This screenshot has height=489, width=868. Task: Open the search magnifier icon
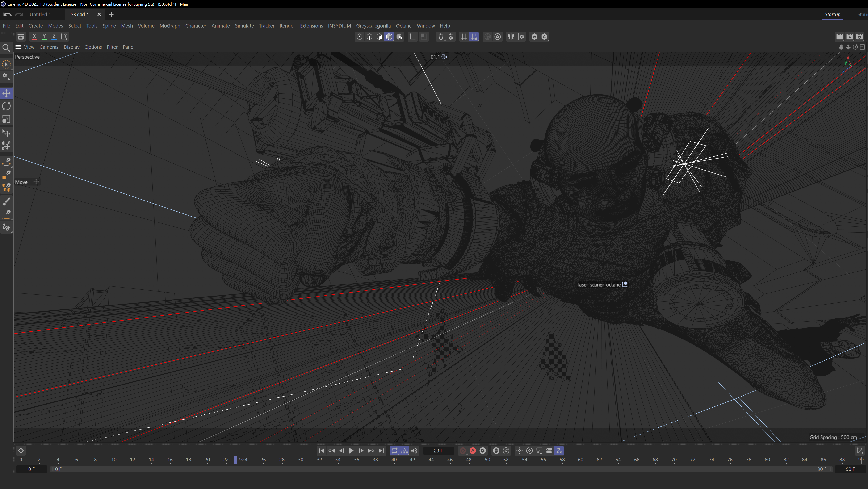[x=6, y=48]
